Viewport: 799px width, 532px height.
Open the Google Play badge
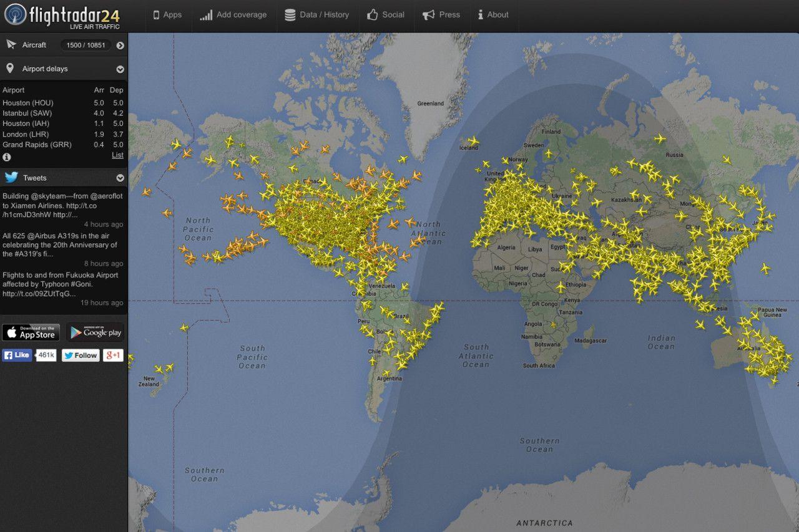point(96,332)
